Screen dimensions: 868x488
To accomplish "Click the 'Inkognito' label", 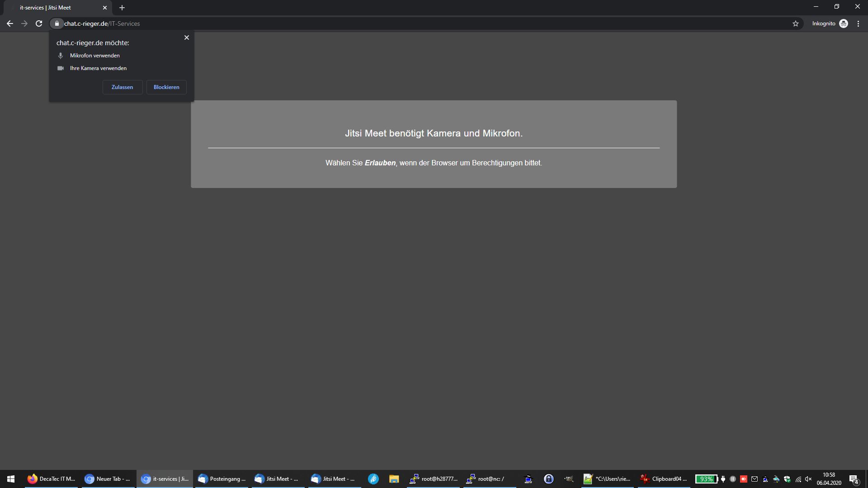I will pos(824,23).
